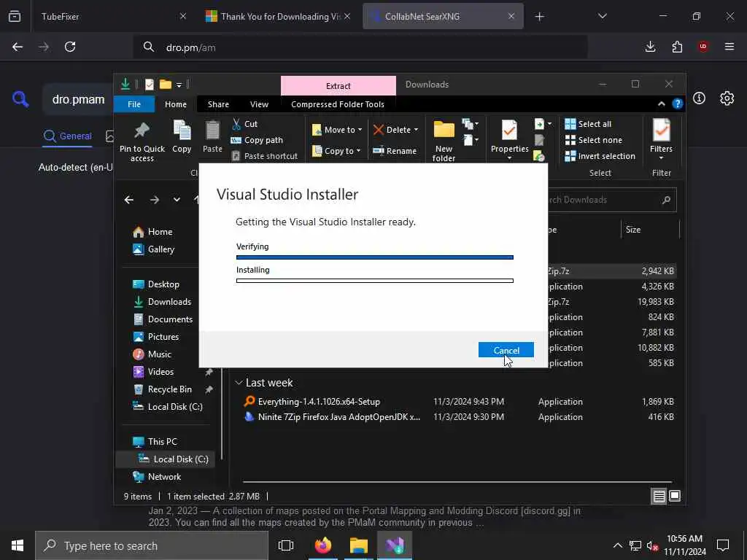Open Recycle Bin in navigation pane

[x=163, y=389]
